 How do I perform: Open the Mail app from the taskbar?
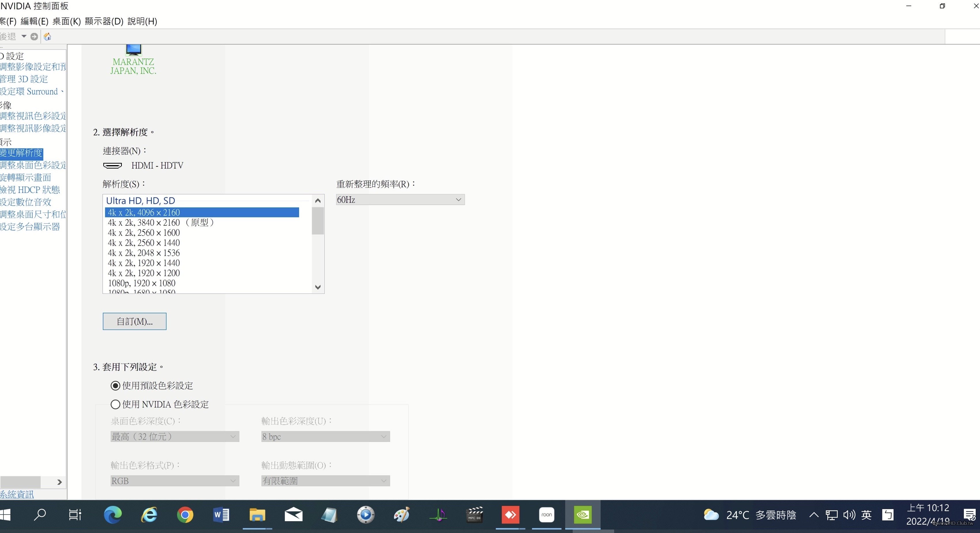(x=293, y=515)
